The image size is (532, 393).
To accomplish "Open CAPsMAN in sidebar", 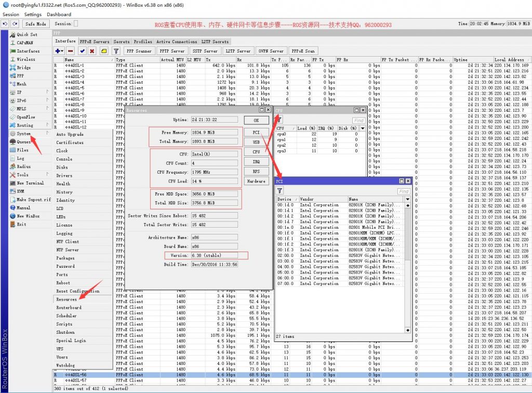I will coord(25,43).
